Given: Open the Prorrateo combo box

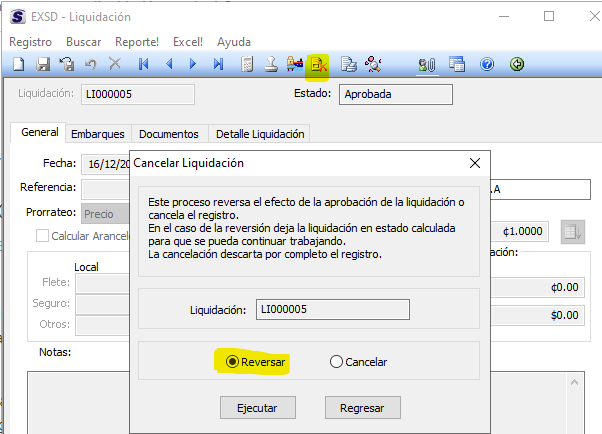Looking at the screenshot, I should 106,213.
